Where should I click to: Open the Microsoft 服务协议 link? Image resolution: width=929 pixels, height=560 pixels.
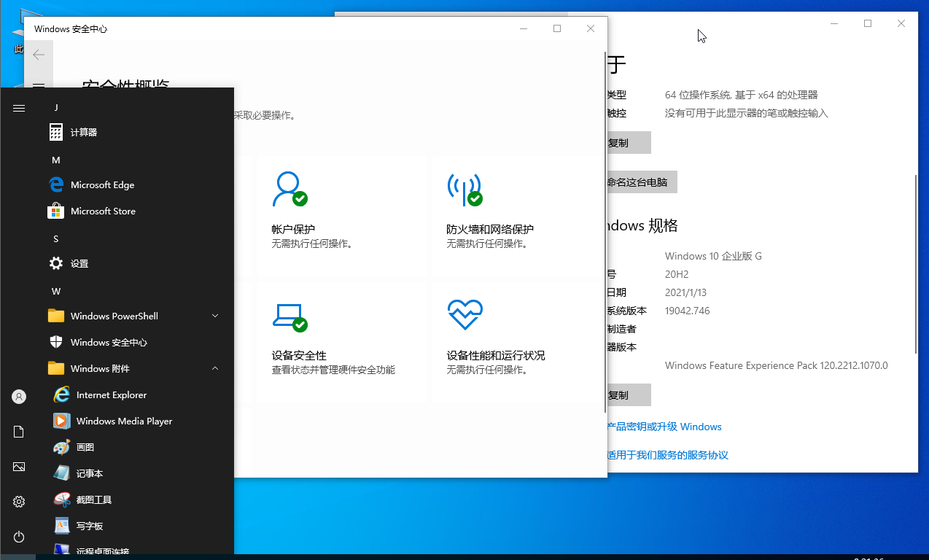pos(667,455)
